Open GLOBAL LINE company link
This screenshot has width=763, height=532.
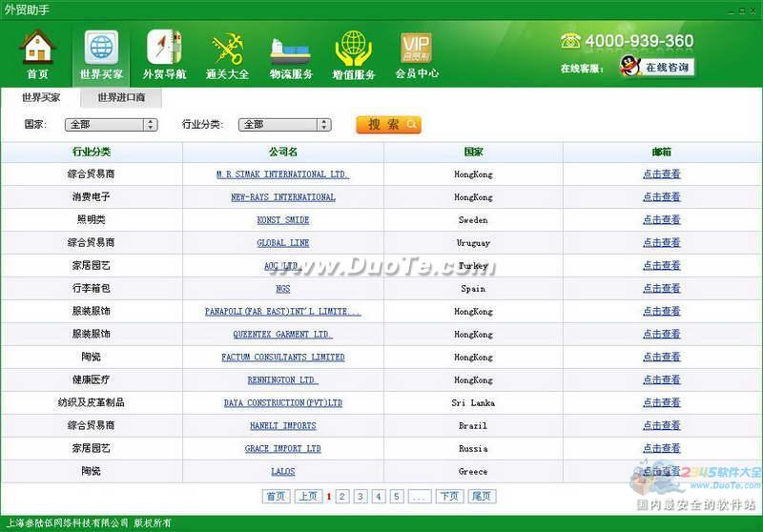click(283, 243)
